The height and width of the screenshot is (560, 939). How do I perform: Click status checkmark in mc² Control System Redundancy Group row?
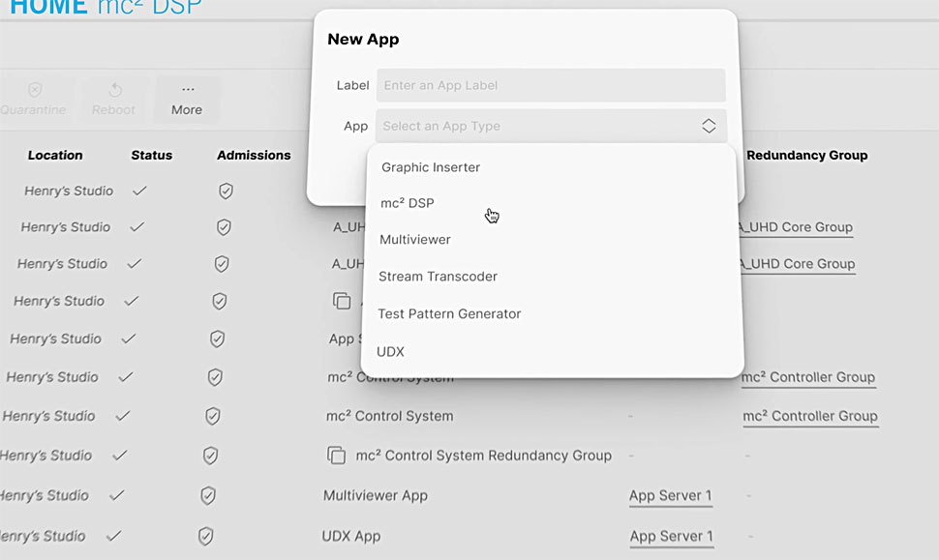coord(120,456)
